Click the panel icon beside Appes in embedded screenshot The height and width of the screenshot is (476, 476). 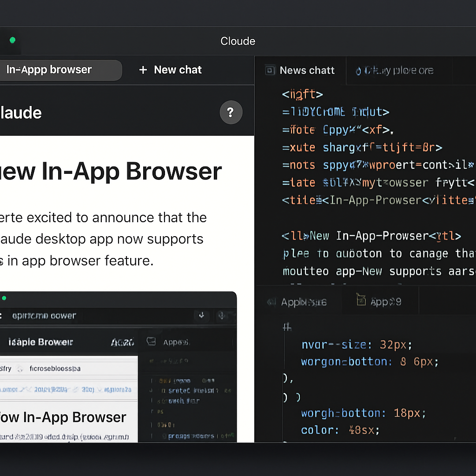[x=151, y=342]
